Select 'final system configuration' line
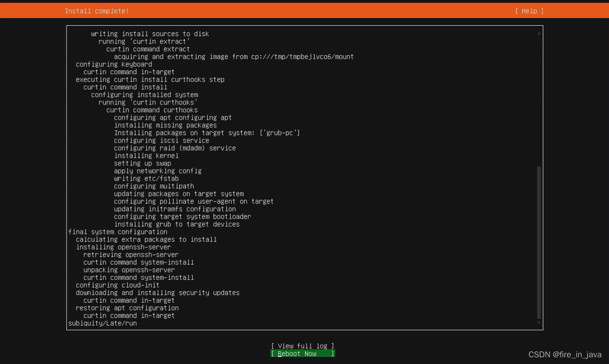This screenshot has width=609, height=364. click(118, 231)
